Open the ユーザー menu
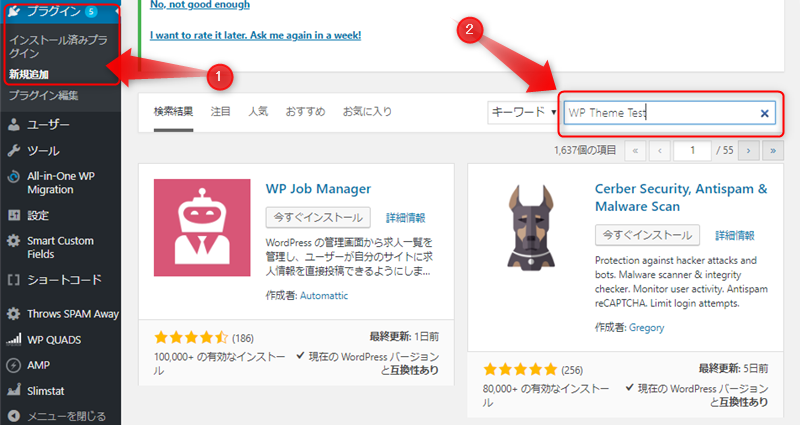 click(x=48, y=124)
